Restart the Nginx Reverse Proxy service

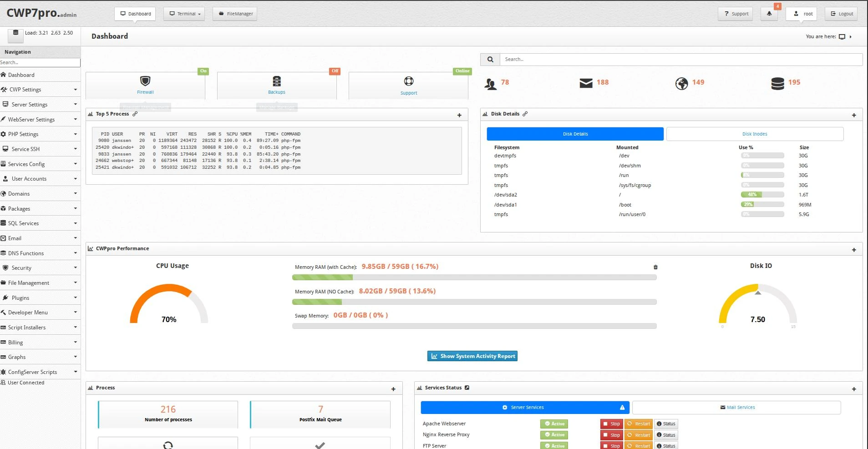pyautogui.click(x=638, y=435)
